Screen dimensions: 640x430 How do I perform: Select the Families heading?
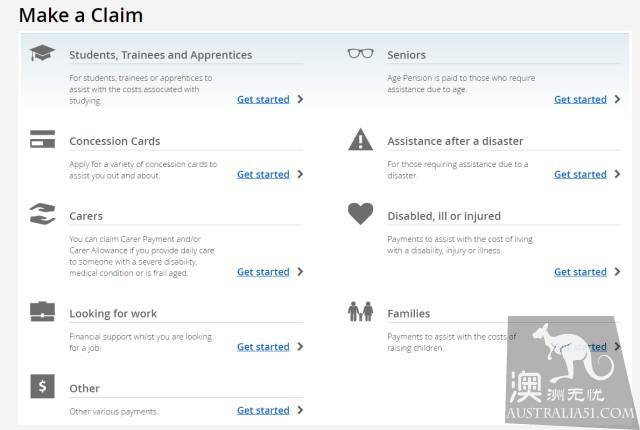click(409, 313)
